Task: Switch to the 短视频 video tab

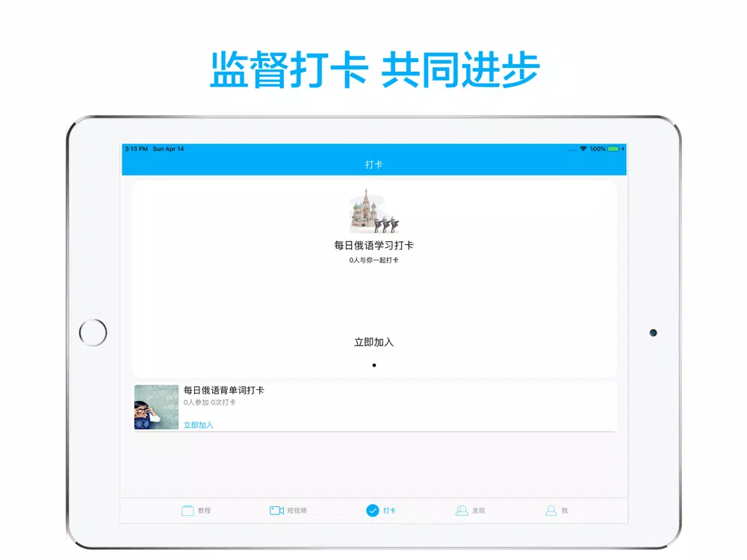Action: click(x=288, y=511)
